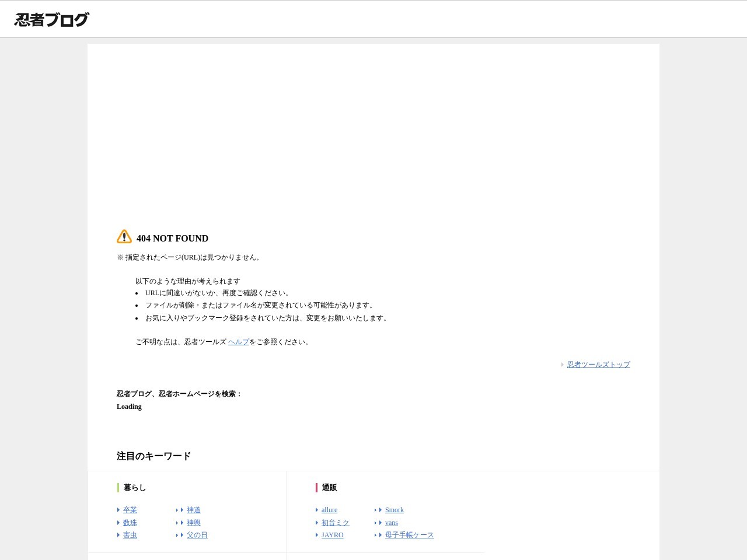Click the 忍者ブログ logo
The image size is (747, 560).
click(51, 19)
